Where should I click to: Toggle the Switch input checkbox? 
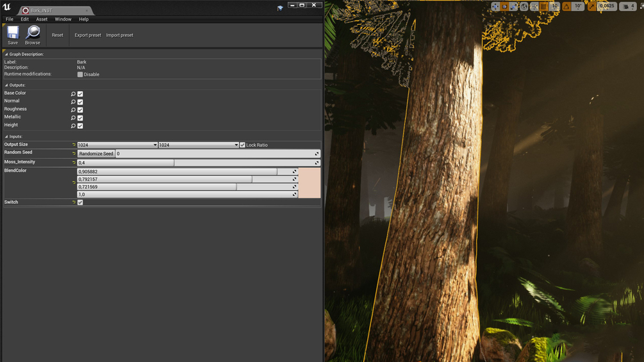(80, 202)
